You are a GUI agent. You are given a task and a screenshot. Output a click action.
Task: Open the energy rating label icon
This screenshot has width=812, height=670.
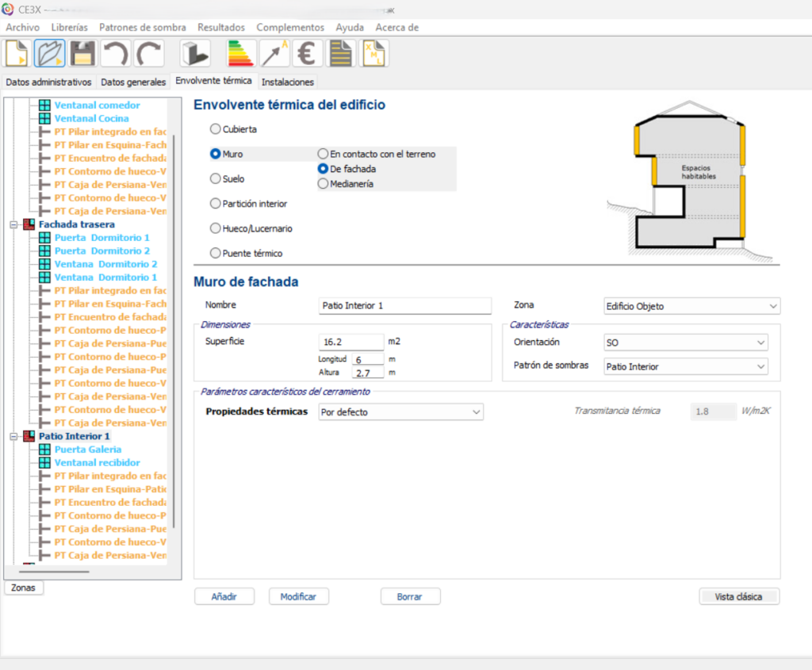[x=242, y=53]
